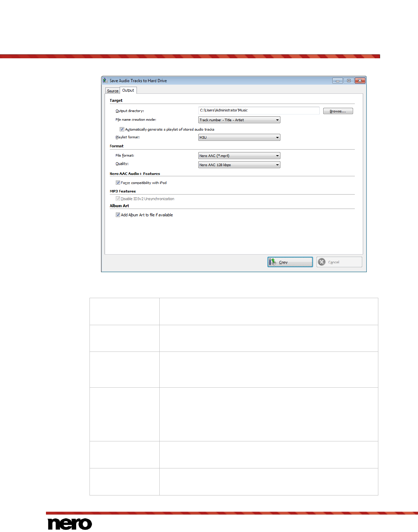Toggle Add Album Art to file checkbox

pos(118,215)
